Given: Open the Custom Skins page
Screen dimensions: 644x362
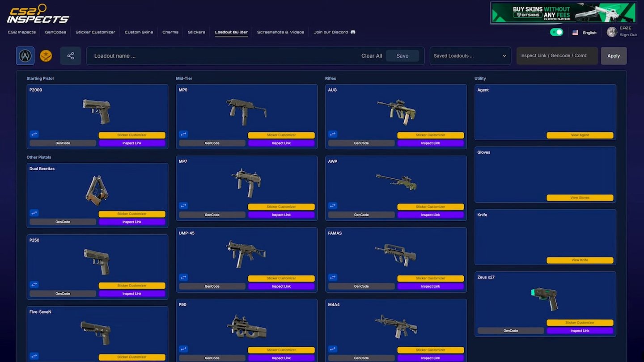Looking at the screenshot, I should coord(139,32).
